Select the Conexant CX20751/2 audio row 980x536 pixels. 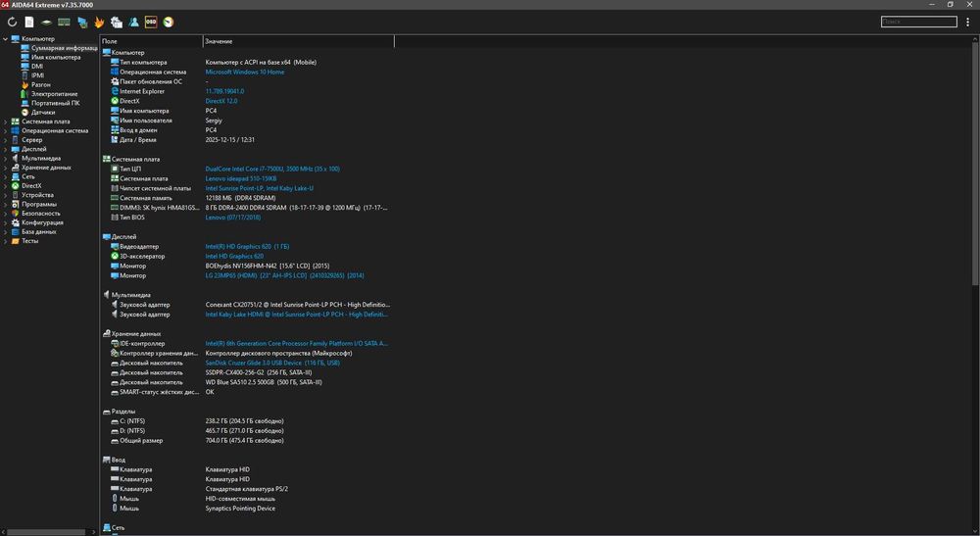point(246,305)
